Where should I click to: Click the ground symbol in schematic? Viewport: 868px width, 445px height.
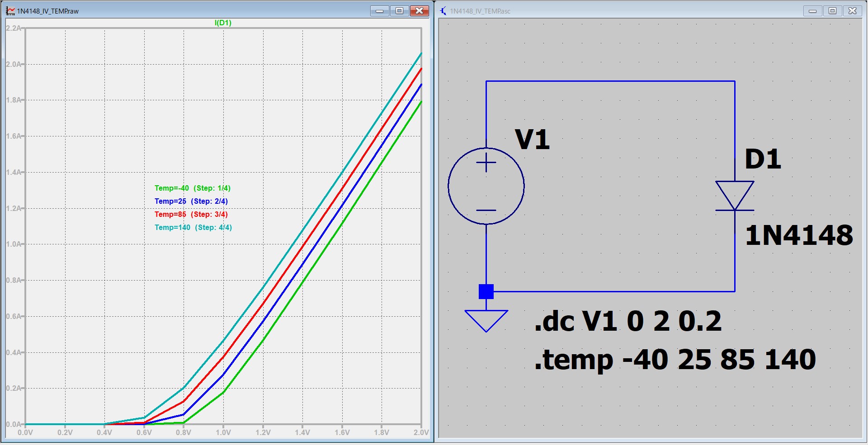click(486, 320)
